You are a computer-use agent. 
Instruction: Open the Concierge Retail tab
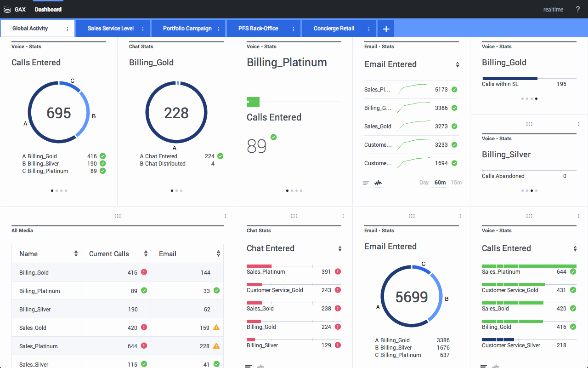(334, 29)
